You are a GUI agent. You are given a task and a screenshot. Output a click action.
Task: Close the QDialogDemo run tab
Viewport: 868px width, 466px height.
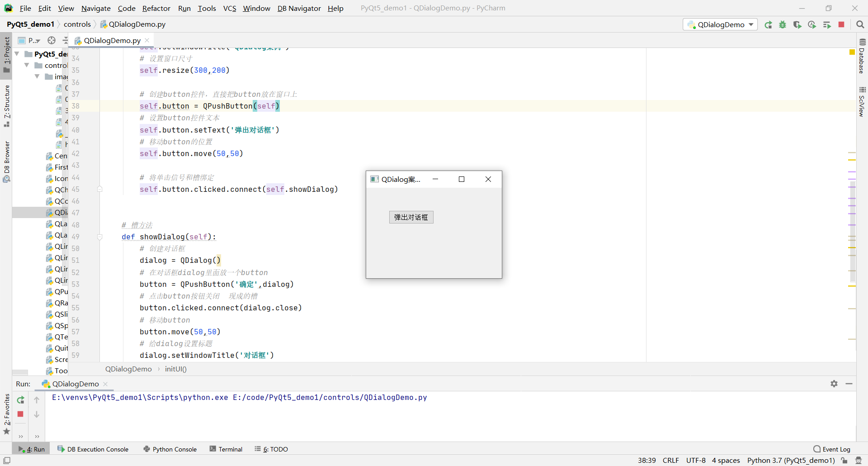pyautogui.click(x=105, y=384)
